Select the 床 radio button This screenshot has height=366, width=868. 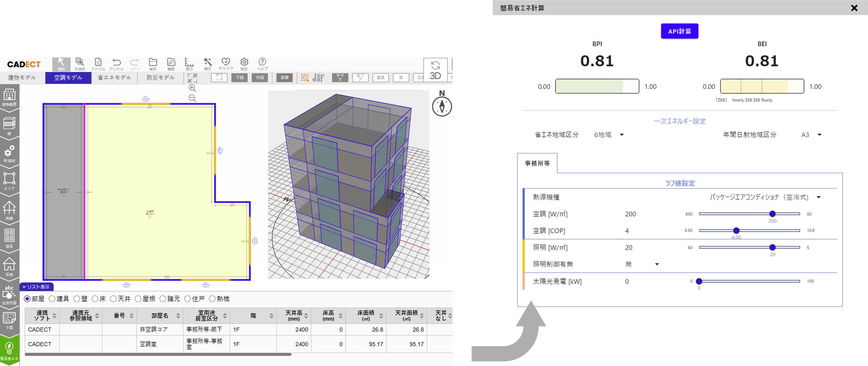click(95, 299)
